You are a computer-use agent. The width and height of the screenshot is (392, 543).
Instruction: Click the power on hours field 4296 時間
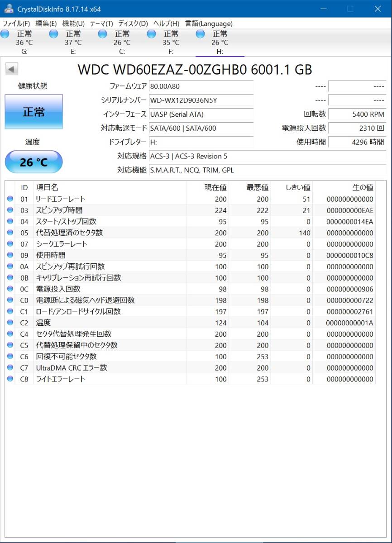tap(357, 142)
